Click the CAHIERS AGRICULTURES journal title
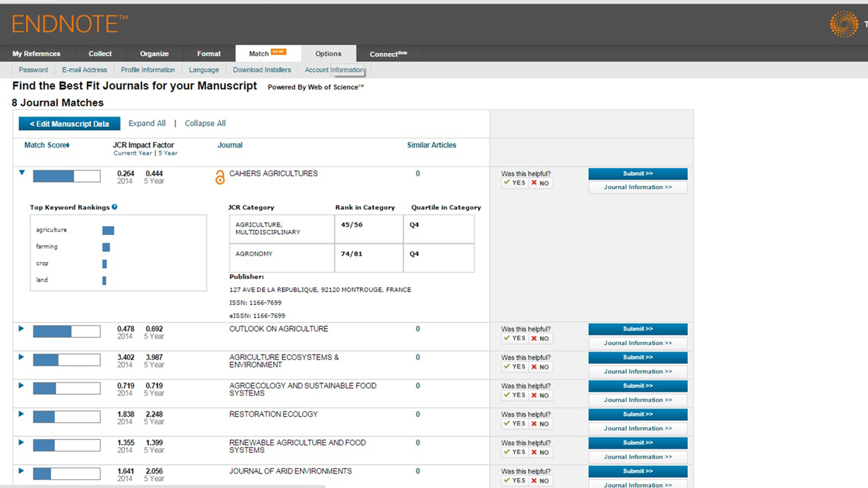 [x=273, y=174]
